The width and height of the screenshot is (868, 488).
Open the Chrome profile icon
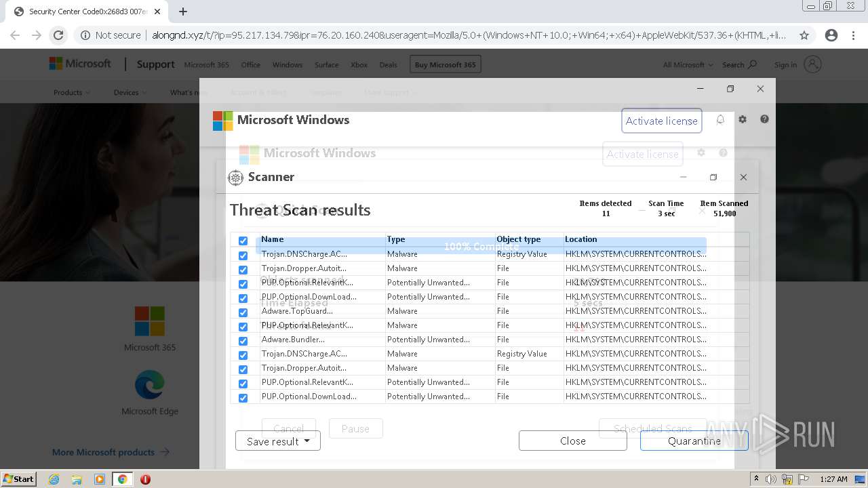[831, 35]
